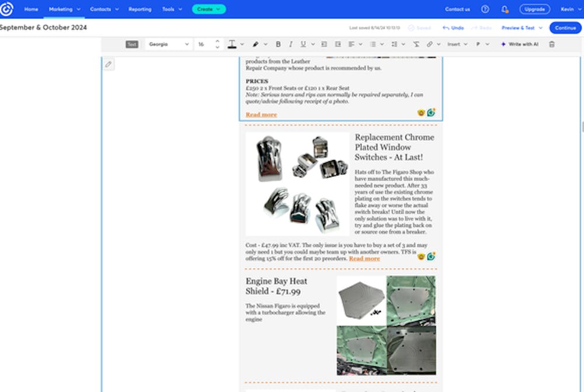This screenshot has height=392, width=584.
Task: Expand the text color options arrow
Action: click(x=242, y=44)
